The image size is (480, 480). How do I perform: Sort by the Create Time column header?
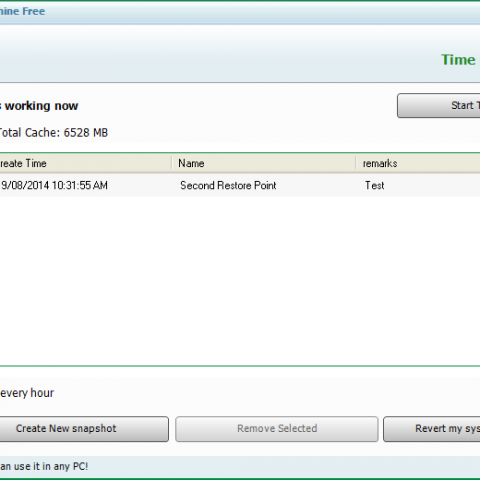[x=86, y=163]
